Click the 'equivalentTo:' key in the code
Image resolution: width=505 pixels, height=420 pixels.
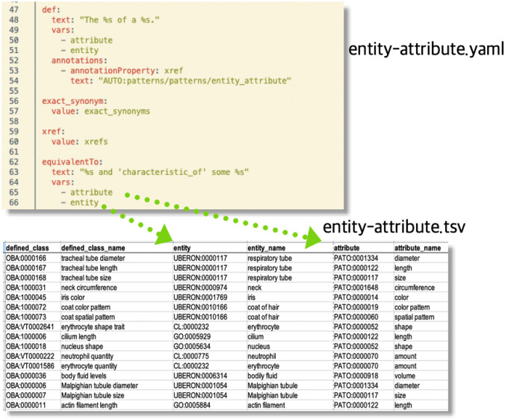(x=74, y=160)
